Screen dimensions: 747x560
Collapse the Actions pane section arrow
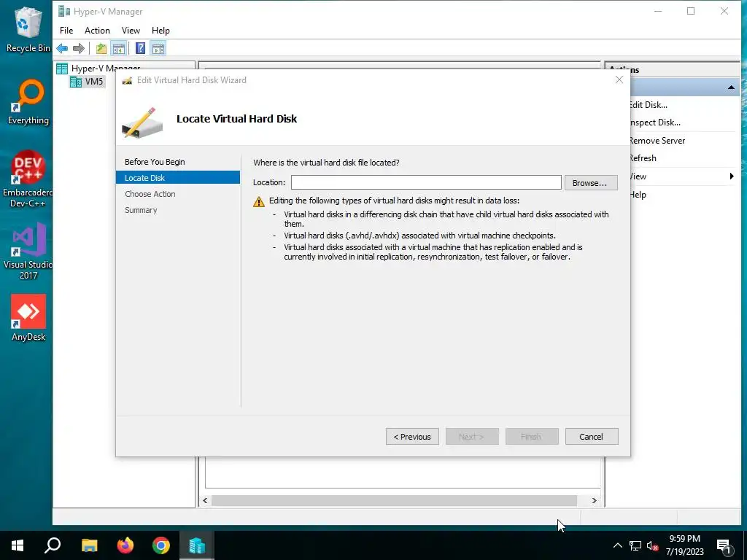[x=731, y=87]
